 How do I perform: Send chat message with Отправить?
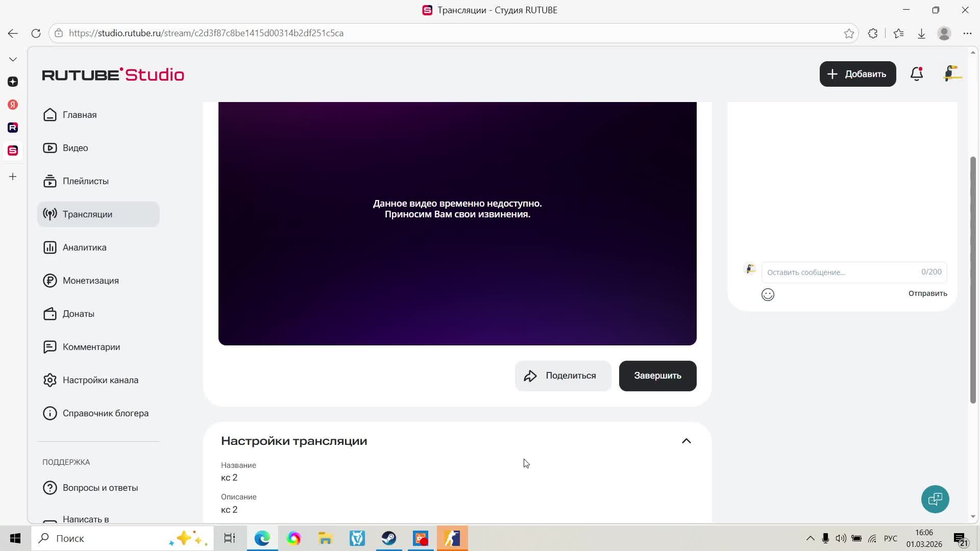[x=927, y=293]
